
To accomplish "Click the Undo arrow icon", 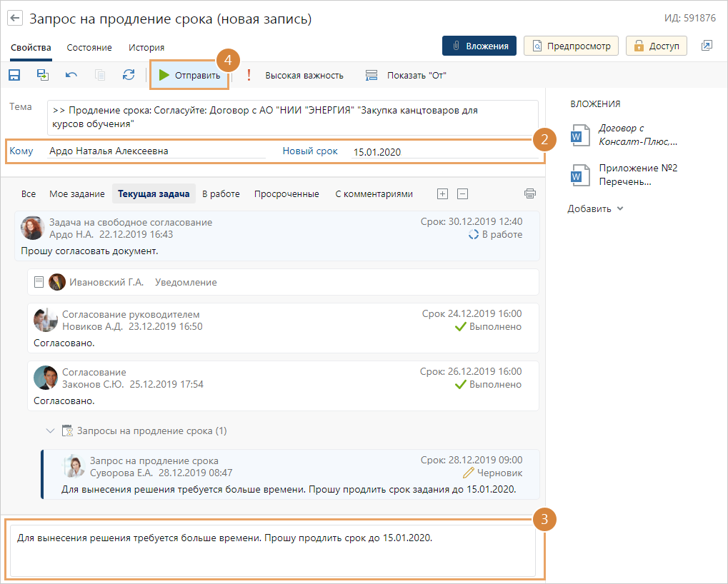I will coord(71,75).
